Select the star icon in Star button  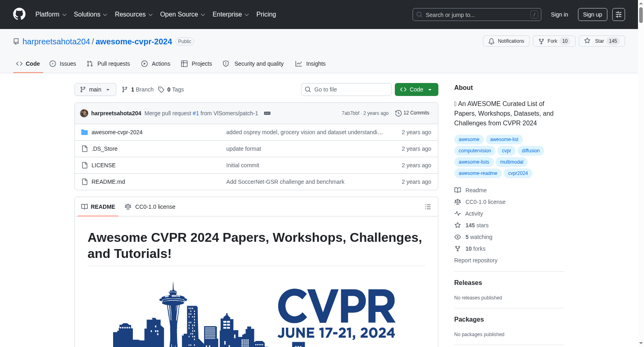pos(587,41)
